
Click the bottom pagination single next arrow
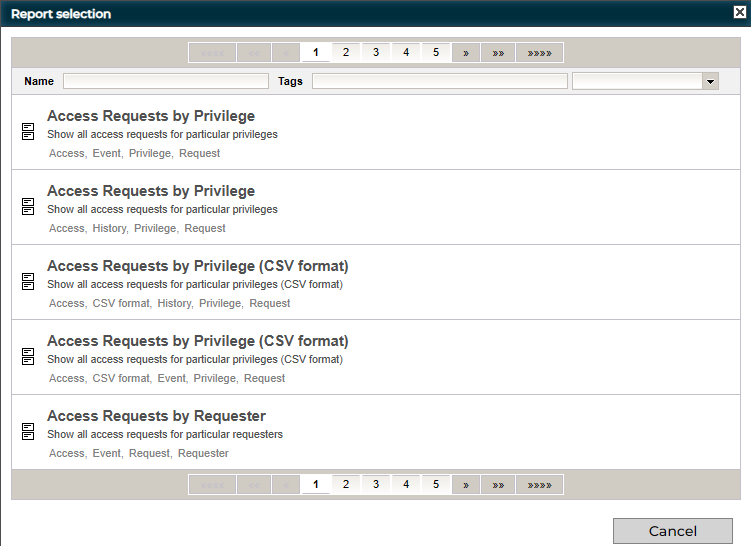tap(466, 485)
